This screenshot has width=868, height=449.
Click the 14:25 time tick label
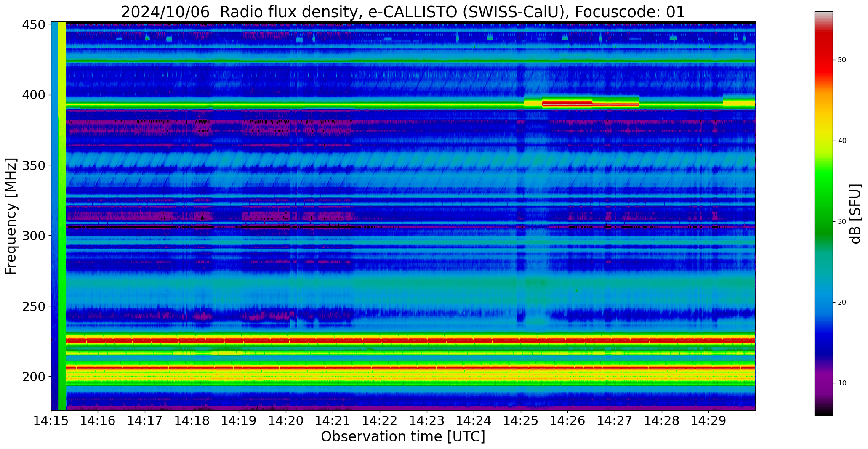(521, 420)
